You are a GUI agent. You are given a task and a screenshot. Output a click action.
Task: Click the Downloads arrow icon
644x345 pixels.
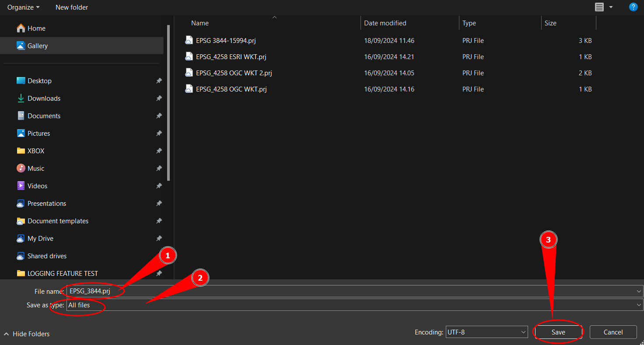click(x=21, y=99)
